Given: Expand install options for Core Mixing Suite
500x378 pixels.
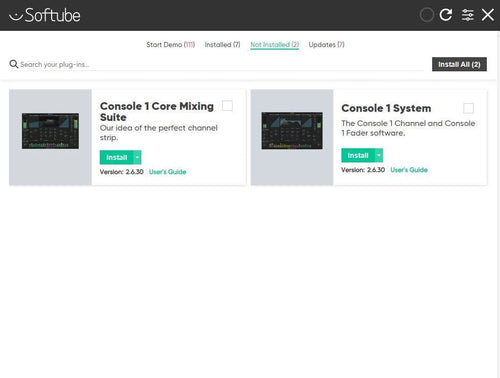Looking at the screenshot, I should point(137,157).
